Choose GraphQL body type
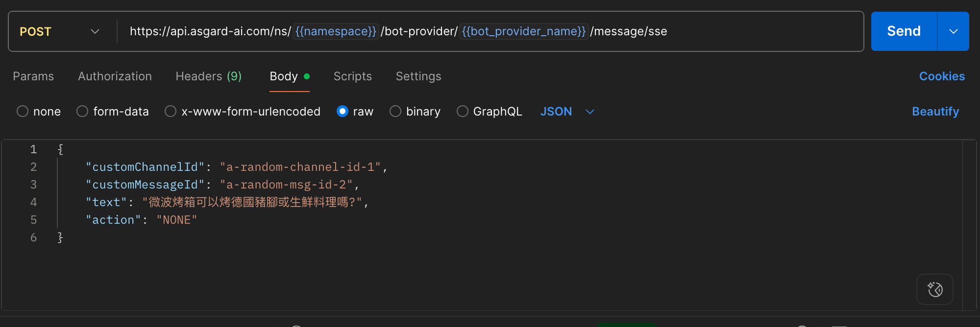The image size is (980, 327). (x=462, y=112)
